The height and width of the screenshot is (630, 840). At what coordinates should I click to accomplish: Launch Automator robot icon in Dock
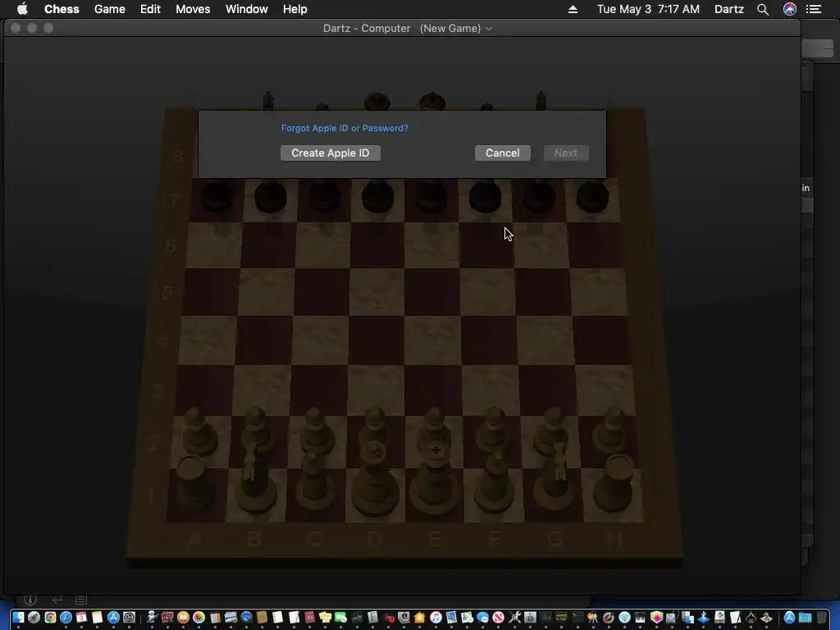coord(152,617)
